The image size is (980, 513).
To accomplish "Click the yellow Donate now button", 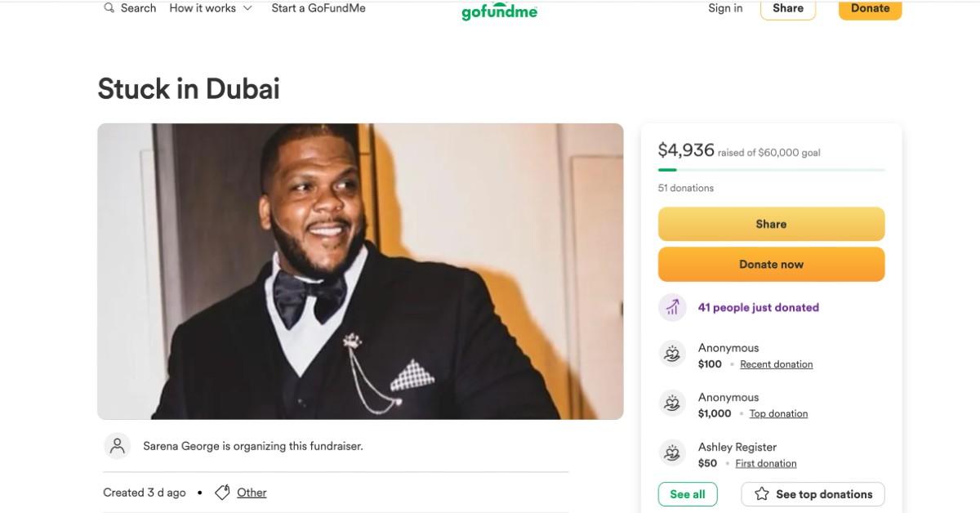I will click(771, 264).
